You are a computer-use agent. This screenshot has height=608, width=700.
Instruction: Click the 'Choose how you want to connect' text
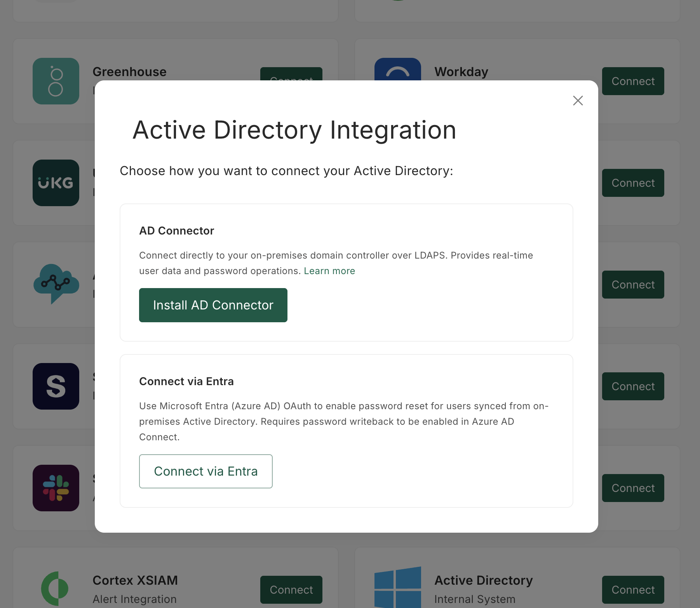click(x=287, y=171)
